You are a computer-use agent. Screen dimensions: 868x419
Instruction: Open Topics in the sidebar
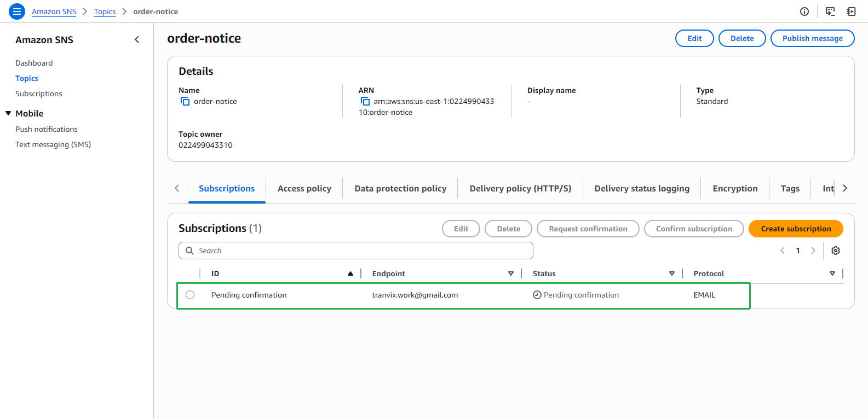(27, 78)
